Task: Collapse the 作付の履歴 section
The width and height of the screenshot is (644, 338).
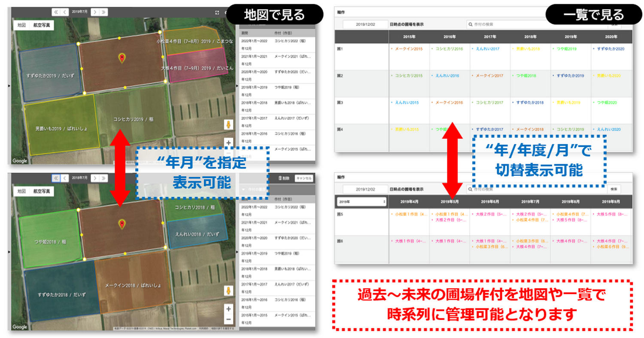Action: click(x=243, y=189)
